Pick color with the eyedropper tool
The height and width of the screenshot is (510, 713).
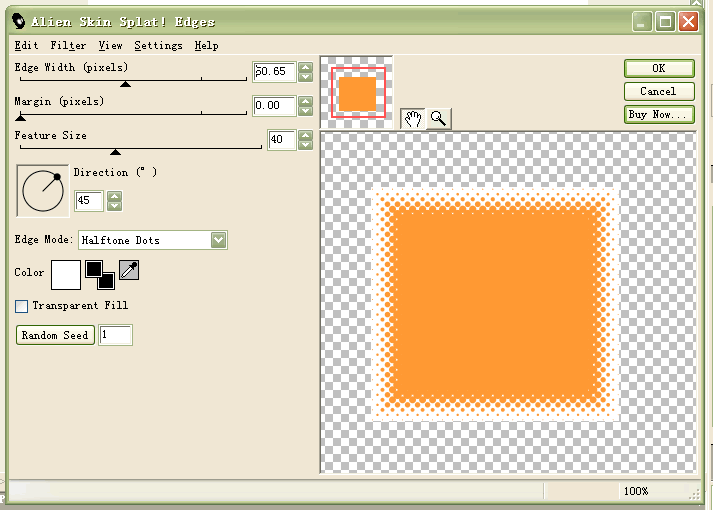[129, 270]
